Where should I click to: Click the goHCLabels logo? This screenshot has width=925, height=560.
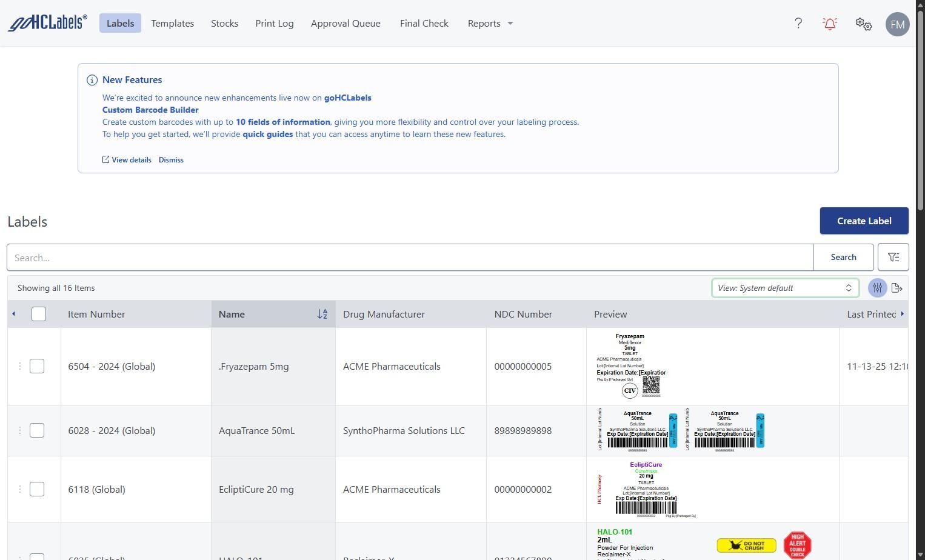pos(47,23)
